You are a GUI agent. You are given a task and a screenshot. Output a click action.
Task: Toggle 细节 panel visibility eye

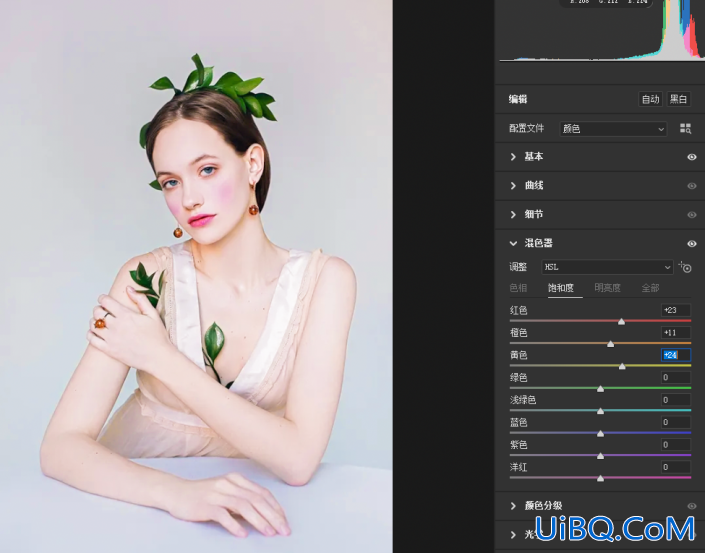[692, 214]
